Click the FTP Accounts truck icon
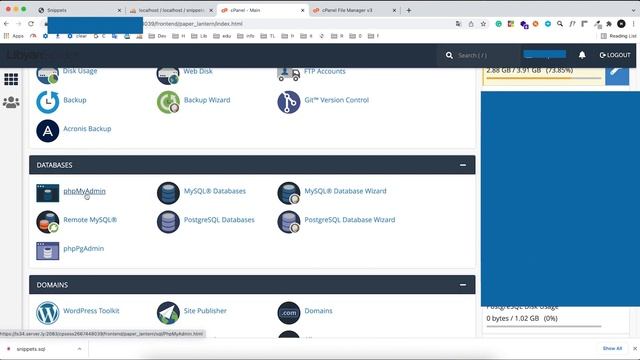The height and width of the screenshot is (360, 640). (x=289, y=75)
